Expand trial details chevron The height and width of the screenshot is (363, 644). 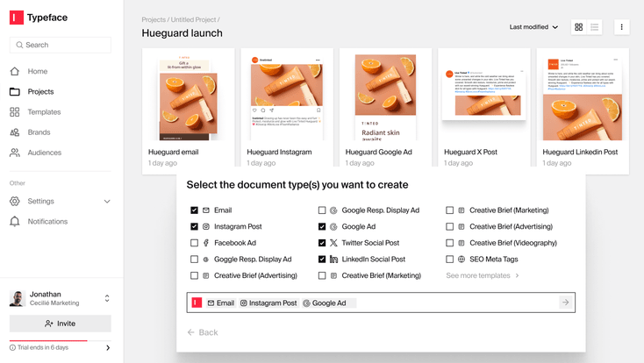pos(108,348)
